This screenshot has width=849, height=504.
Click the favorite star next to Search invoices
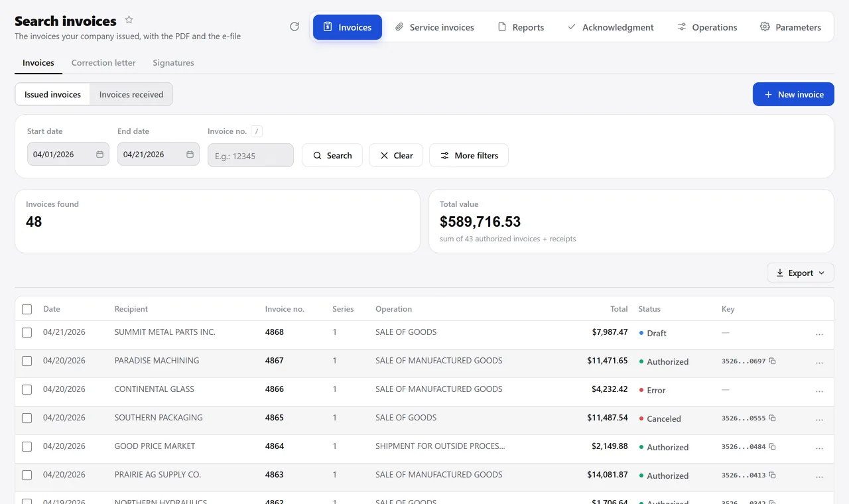(129, 20)
